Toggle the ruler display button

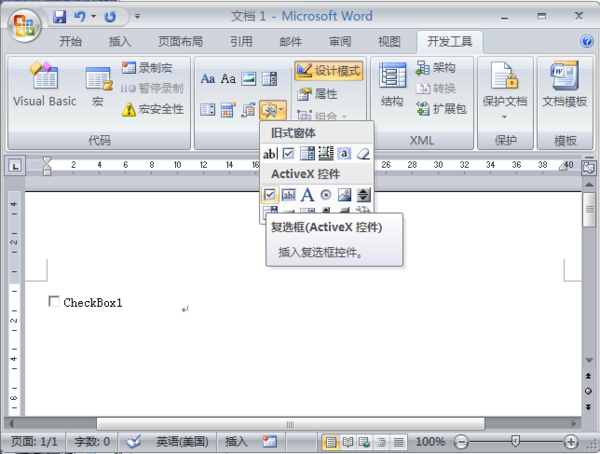point(589,168)
